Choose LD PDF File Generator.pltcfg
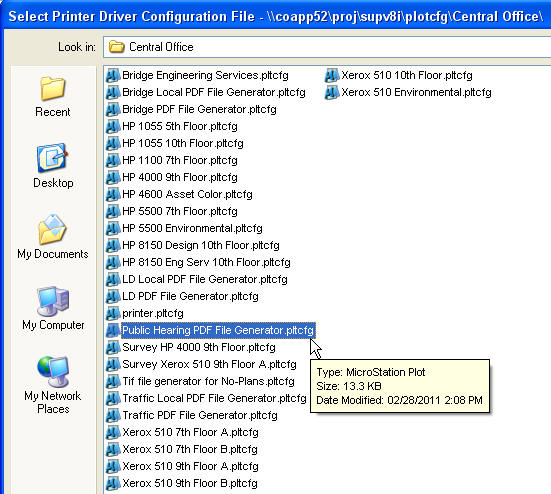551x494 pixels. (190, 297)
